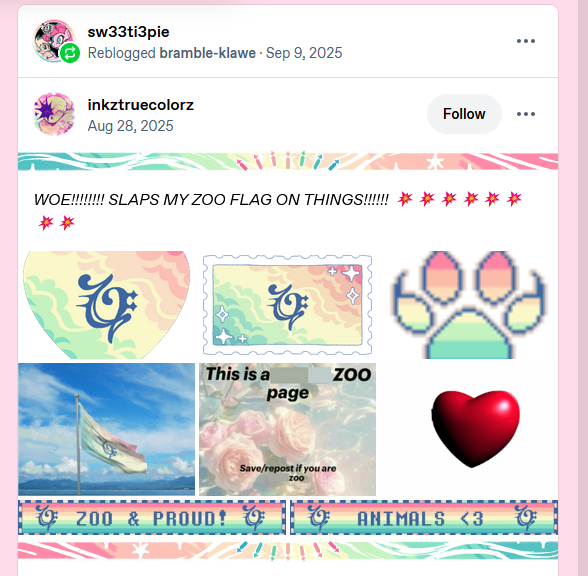Click the glossy red heart image
The height and width of the screenshot is (576, 588).
tap(476, 429)
